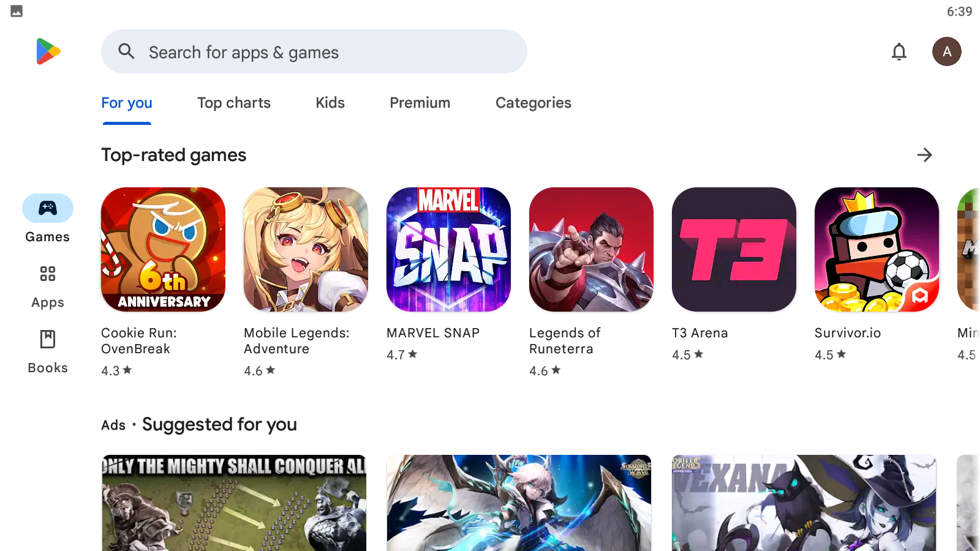Open the Mighty Shall Conquer ad banner

point(234,503)
